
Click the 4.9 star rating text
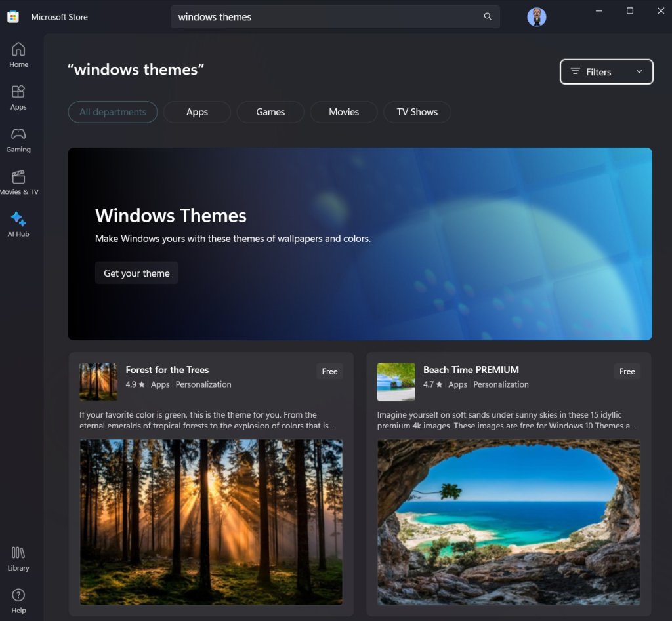(135, 384)
